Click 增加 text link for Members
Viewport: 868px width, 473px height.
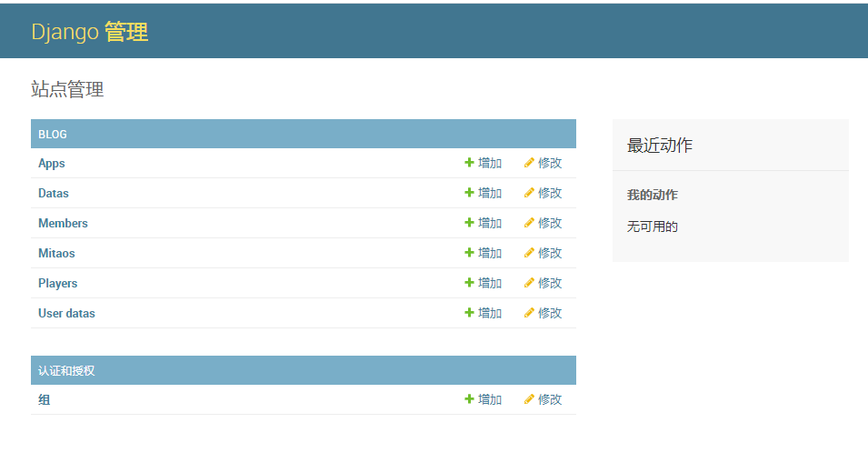[490, 223]
